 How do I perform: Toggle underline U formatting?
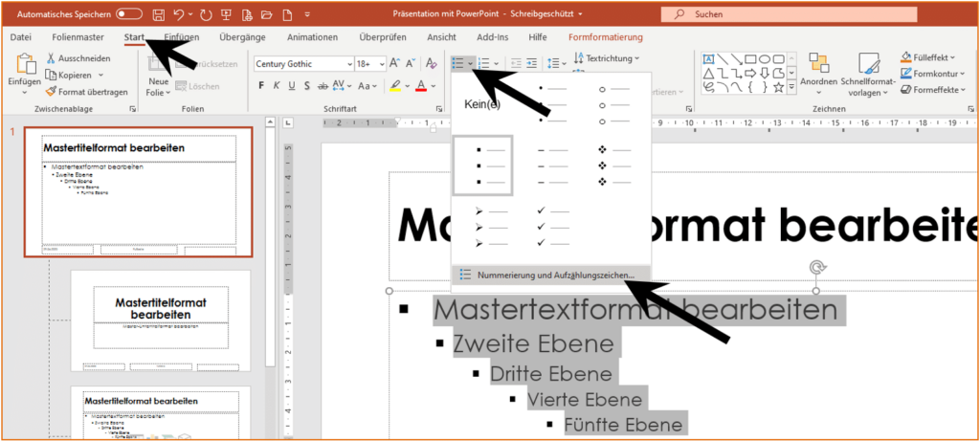tap(293, 85)
